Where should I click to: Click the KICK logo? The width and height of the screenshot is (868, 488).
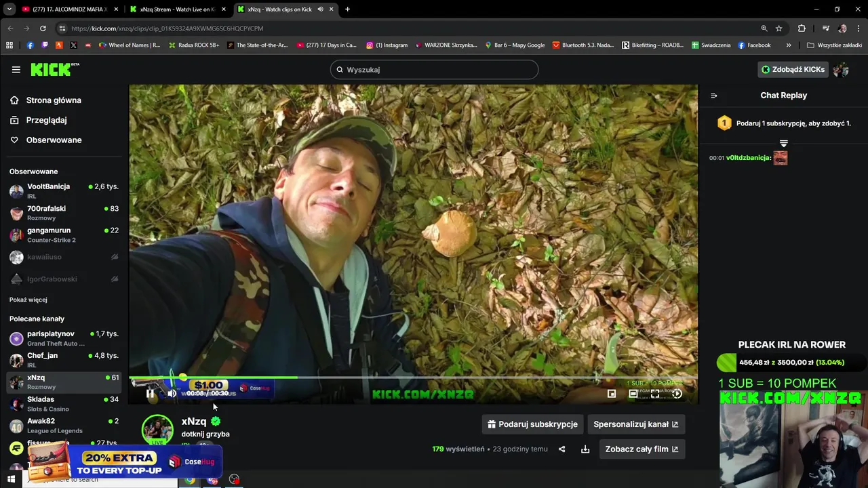pyautogui.click(x=54, y=69)
